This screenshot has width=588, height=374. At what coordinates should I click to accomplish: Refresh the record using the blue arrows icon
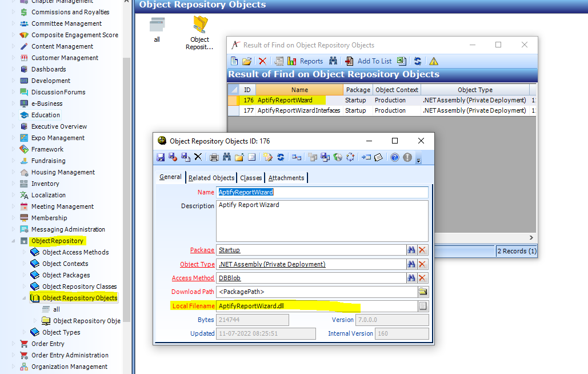pos(281,157)
